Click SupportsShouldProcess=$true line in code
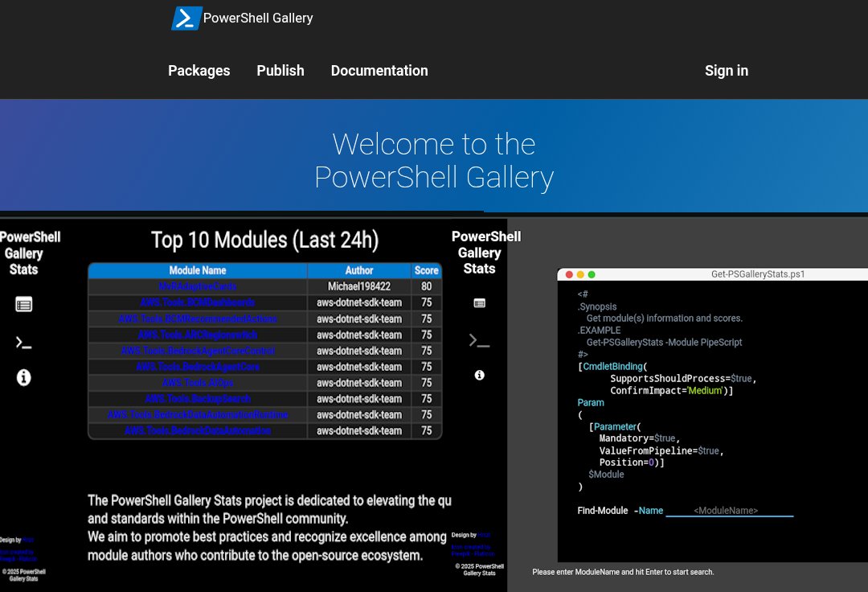Screen dimensions: 868x592 pyautogui.click(x=683, y=378)
